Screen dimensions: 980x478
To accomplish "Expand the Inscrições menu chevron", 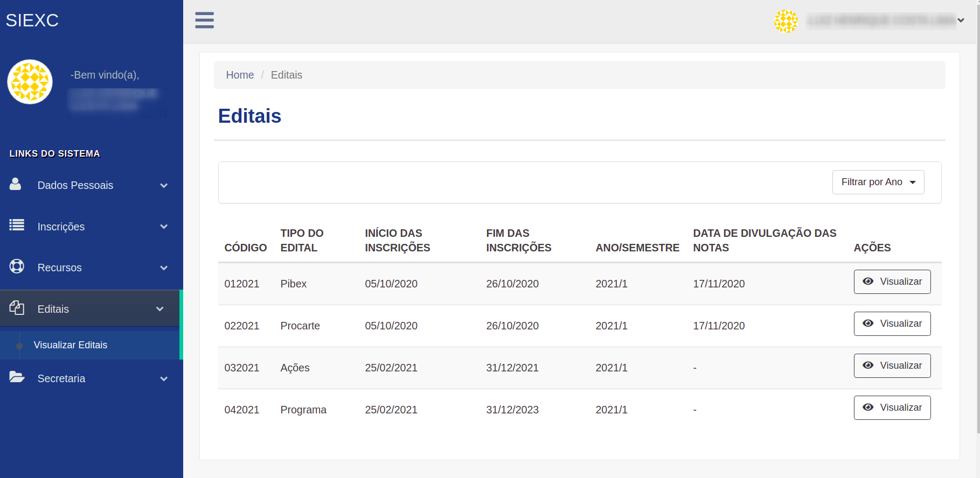I will pos(164,227).
